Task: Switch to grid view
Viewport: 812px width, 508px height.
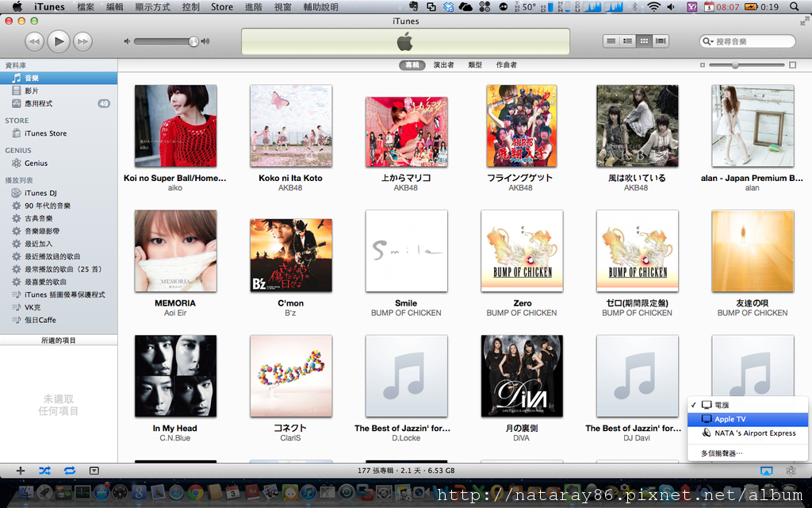Action: click(644, 41)
